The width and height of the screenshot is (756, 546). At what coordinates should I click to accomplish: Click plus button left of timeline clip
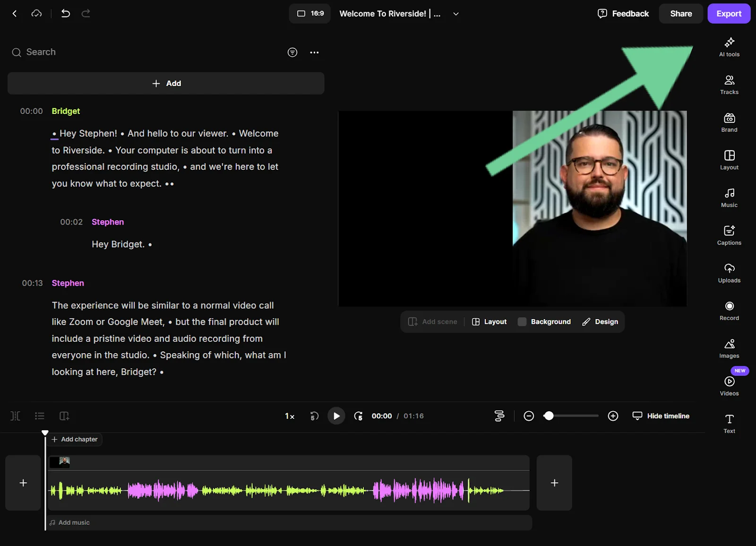[x=23, y=483]
